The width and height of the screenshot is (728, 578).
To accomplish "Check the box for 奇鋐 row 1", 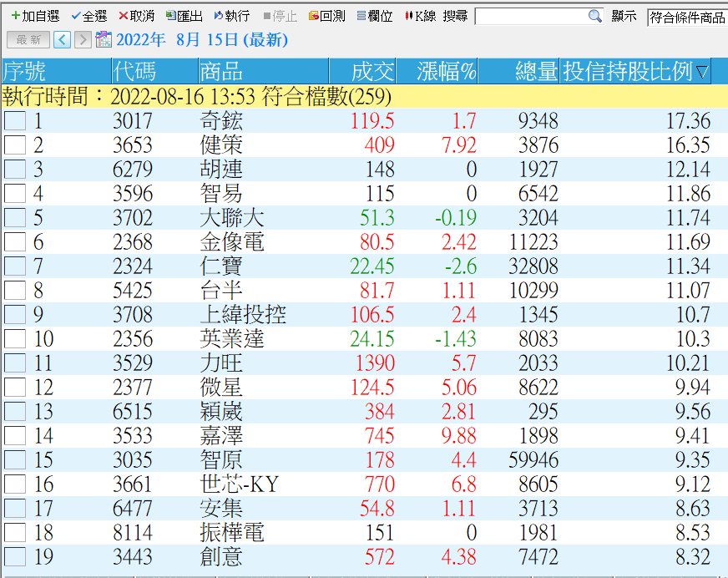I will 15,121.
